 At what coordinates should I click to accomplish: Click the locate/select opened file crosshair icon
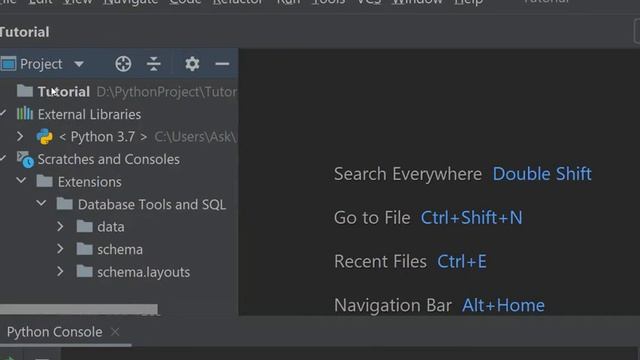123,64
